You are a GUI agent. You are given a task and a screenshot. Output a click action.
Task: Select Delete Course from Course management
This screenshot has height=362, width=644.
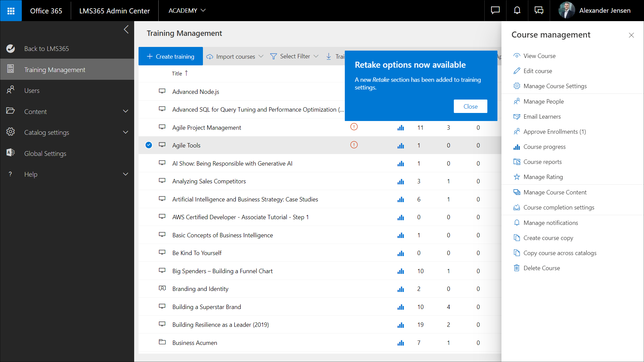(541, 268)
